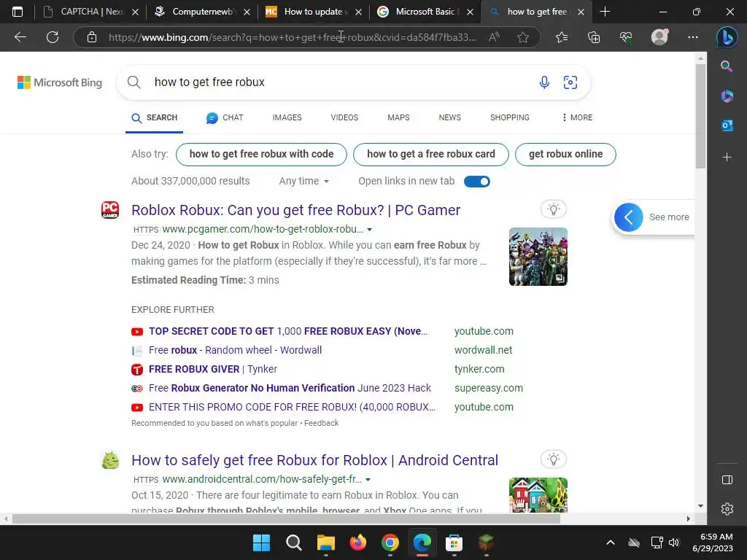Open the tab actions menu icon
Viewport: 747px width, 560px height.
tap(18, 12)
